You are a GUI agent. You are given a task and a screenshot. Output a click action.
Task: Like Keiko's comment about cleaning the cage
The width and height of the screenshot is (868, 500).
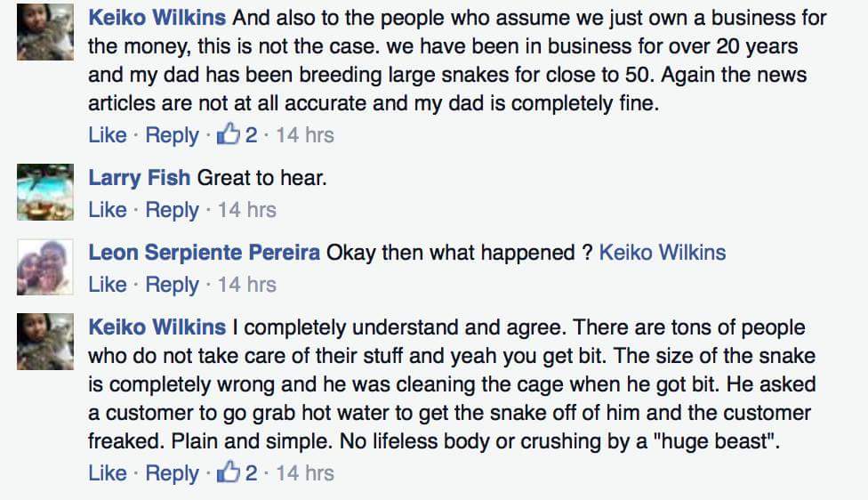pos(108,473)
